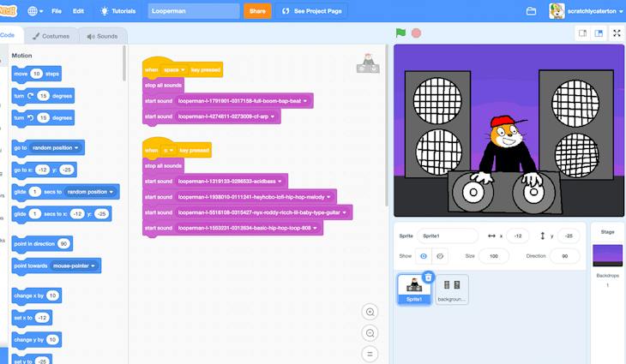Viewport: 626px width, 364px height.
Task: Reset workspace zoom with equals icon
Action: click(x=370, y=354)
